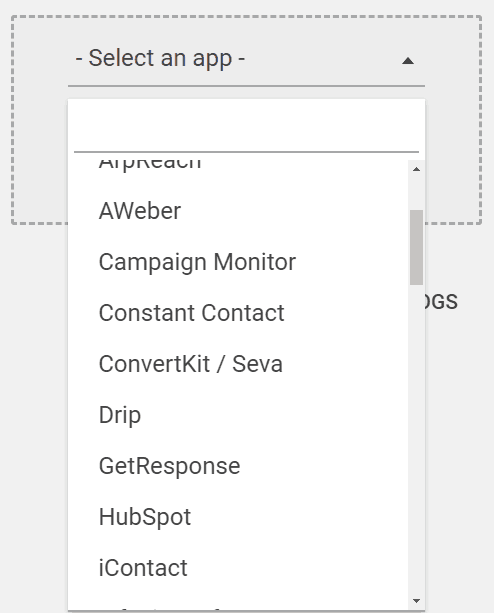Choose Drip in the dropdown list
This screenshot has width=494, height=613.
pyautogui.click(x=238, y=415)
